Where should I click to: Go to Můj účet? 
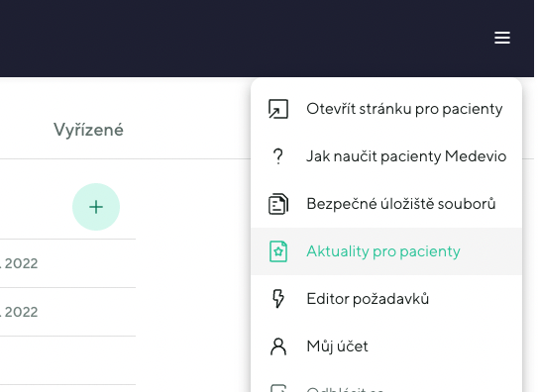(386, 346)
